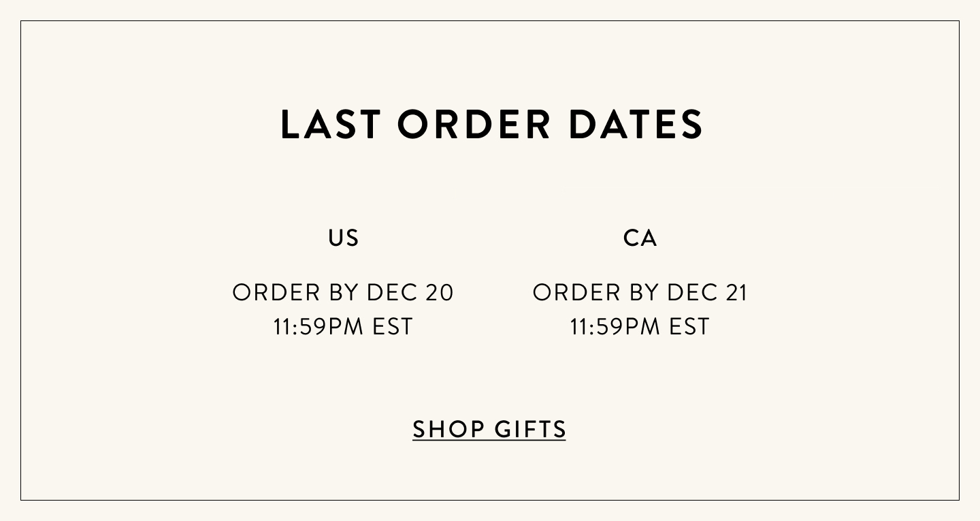Click the DEC 21 date text
The height and width of the screenshot is (521, 980).
pos(708,292)
